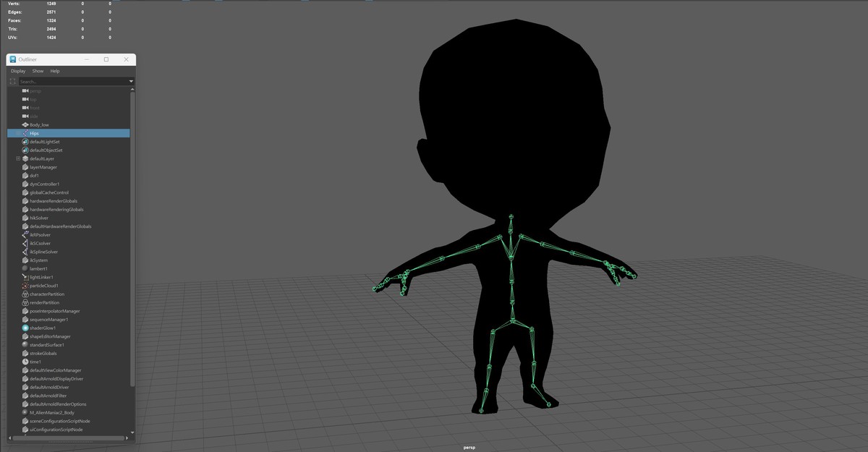Image resolution: width=868 pixels, height=452 pixels.
Task: Select the hikSolver row
Action: click(x=69, y=218)
